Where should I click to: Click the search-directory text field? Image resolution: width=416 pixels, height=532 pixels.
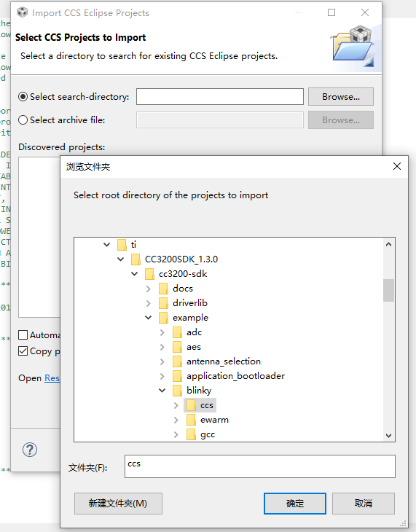220,97
